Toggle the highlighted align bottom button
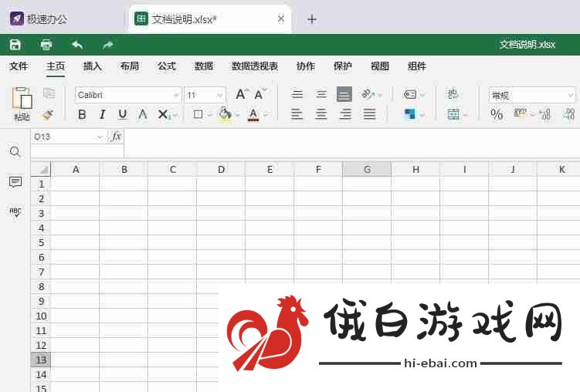580x392 pixels. point(344,95)
